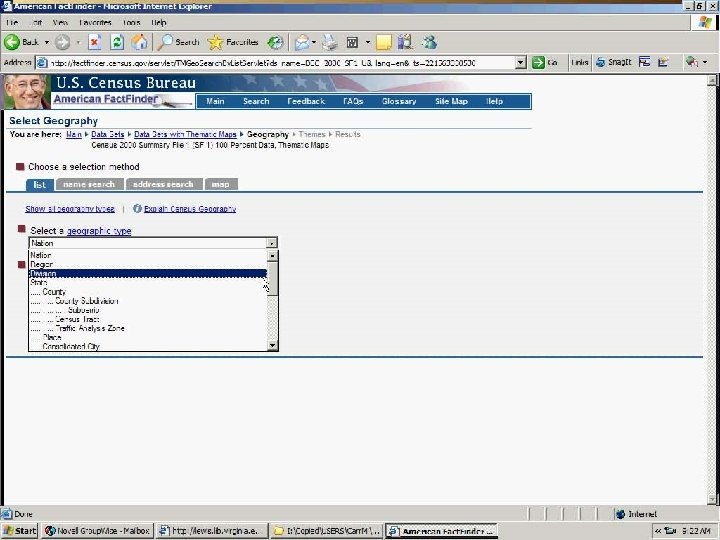Open the Mail button dropdown arrow
Image resolution: width=720 pixels, height=540 pixels.
[314, 42]
